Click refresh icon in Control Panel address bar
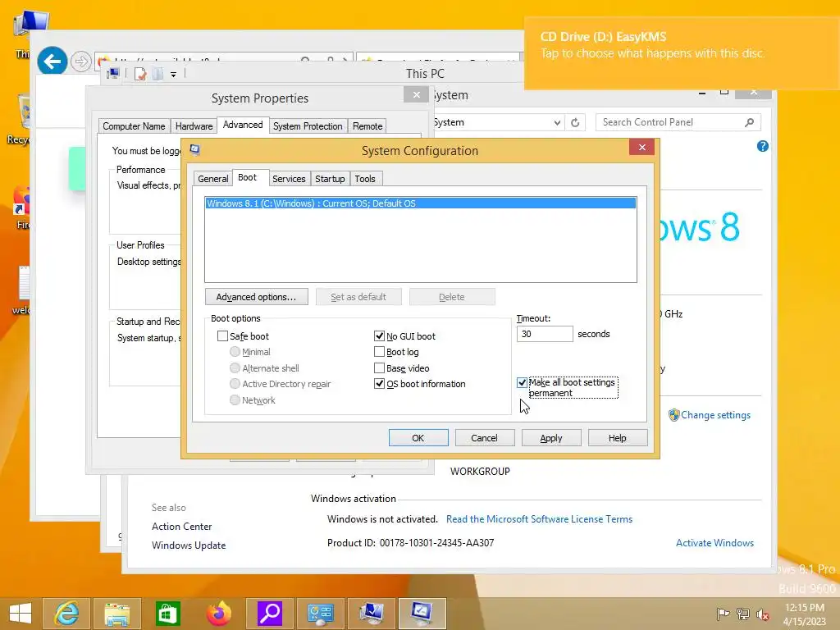Screen dimensions: 840x630 [x=575, y=123]
